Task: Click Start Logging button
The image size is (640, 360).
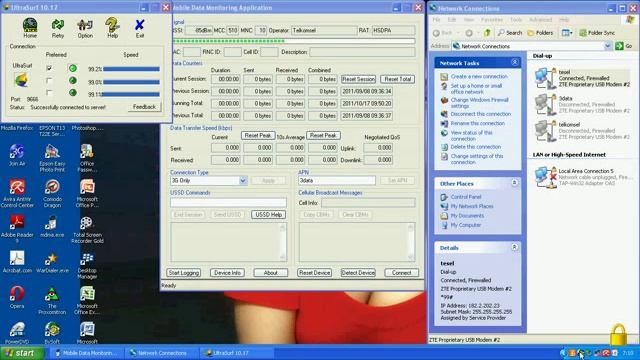Action: pos(184,273)
